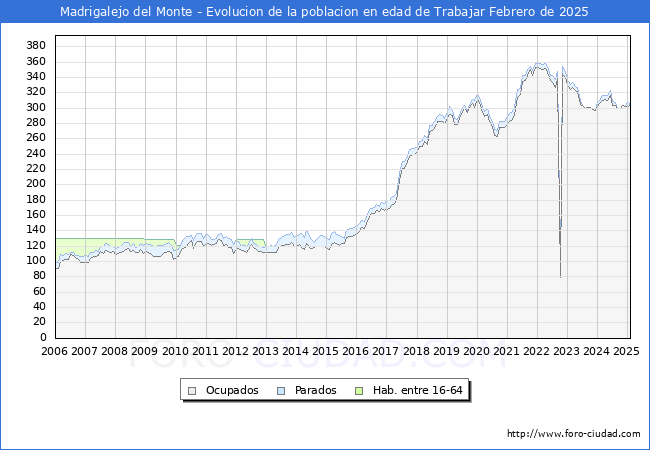Screen dimensions: 650x450
Task: Click the 340 y-axis value
Action: (36, 77)
